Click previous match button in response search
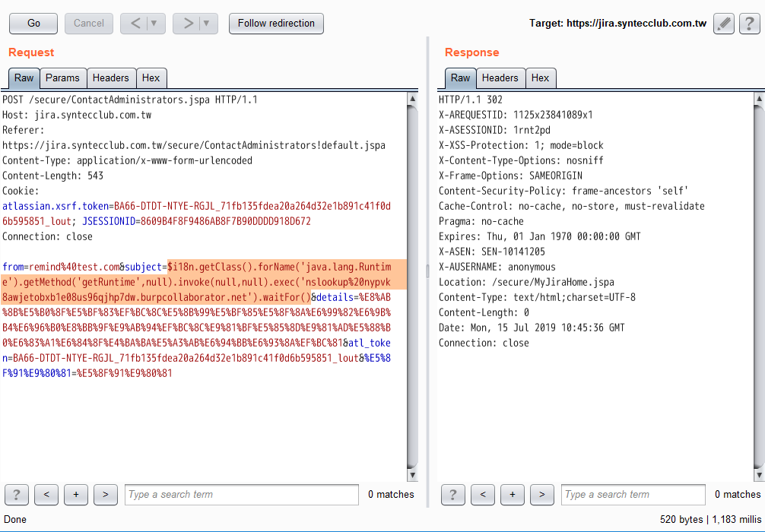765x532 pixels. pos(483,495)
